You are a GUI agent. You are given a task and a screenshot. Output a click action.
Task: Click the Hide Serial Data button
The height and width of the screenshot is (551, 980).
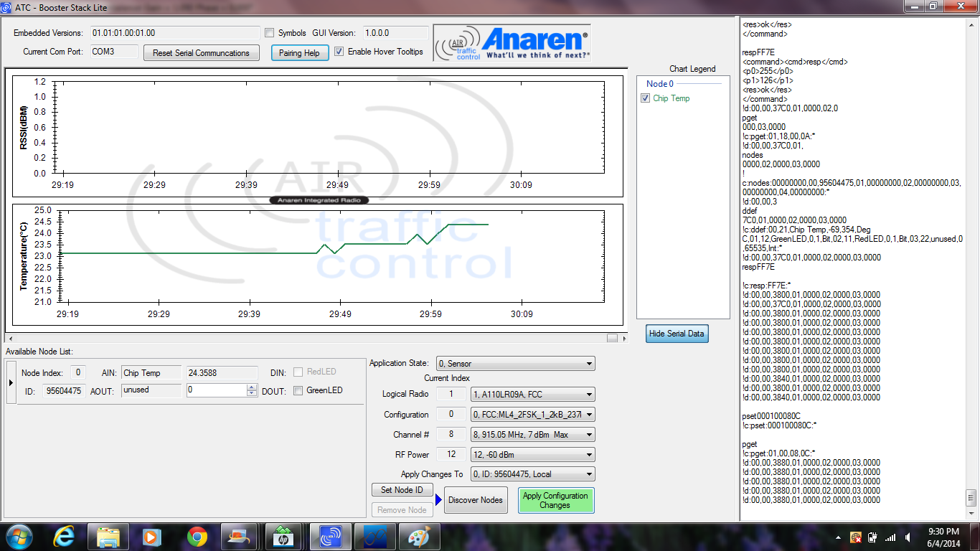677,334
